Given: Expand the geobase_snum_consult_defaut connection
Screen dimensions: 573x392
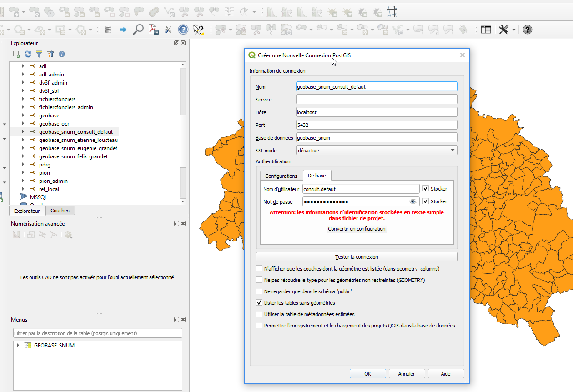Looking at the screenshot, I should pyautogui.click(x=23, y=132).
